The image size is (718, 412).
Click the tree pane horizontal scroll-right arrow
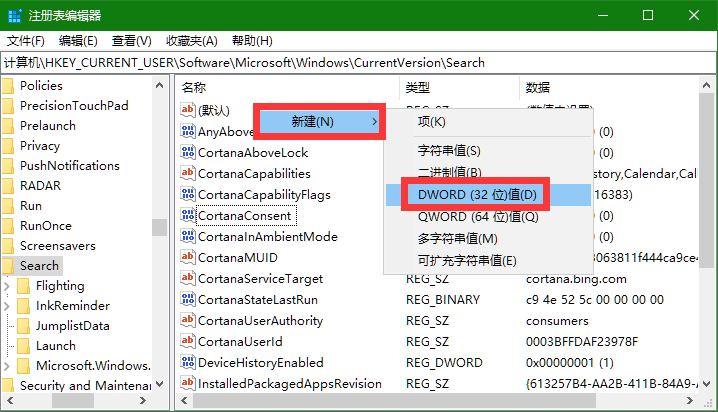tap(143, 401)
